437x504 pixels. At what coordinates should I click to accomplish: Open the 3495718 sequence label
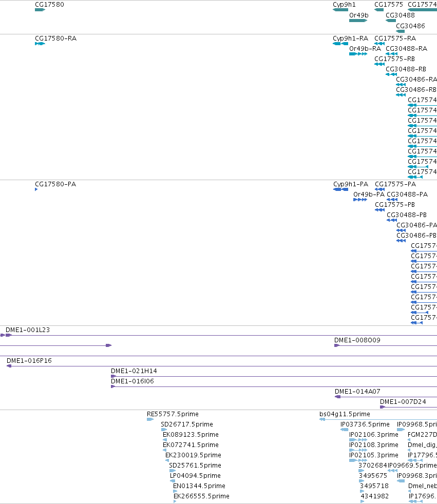click(374, 486)
